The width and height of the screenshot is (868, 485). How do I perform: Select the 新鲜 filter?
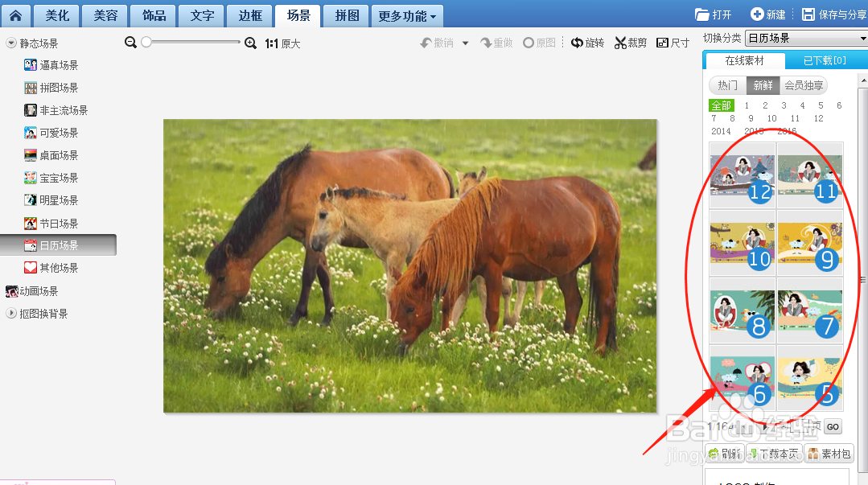click(x=763, y=85)
